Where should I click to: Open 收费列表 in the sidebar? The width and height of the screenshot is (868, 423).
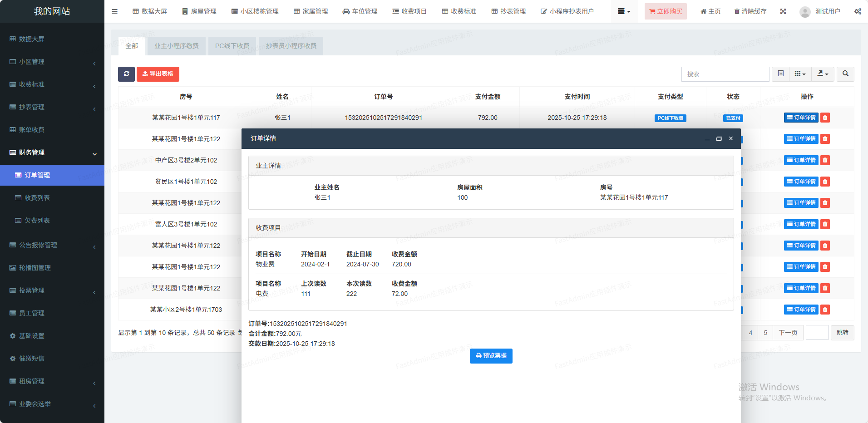(37, 198)
